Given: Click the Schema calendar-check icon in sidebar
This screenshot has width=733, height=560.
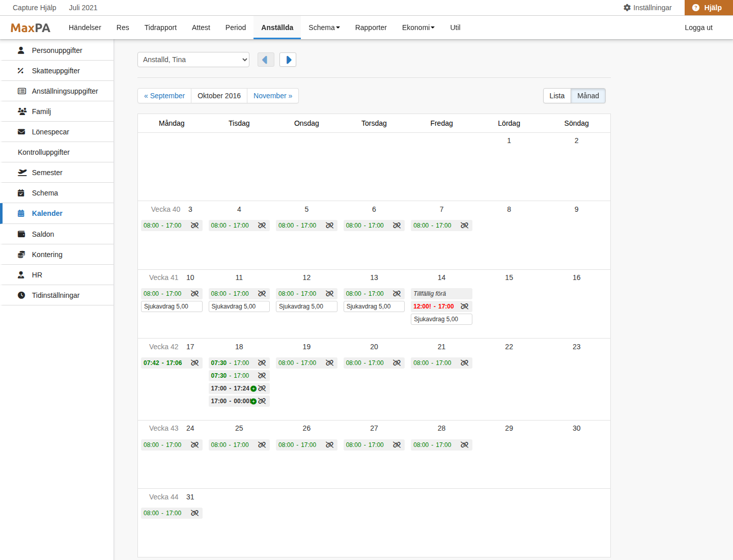Looking at the screenshot, I should (21, 193).
